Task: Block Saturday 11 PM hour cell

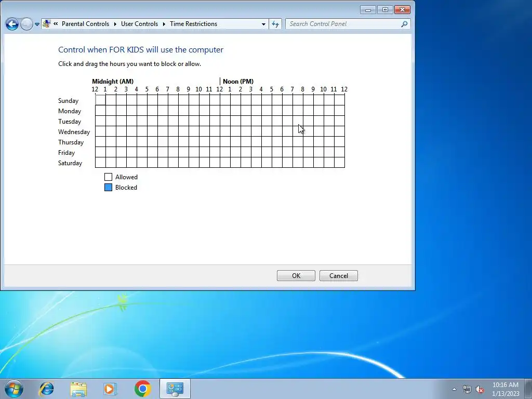Action: (340, 163)
